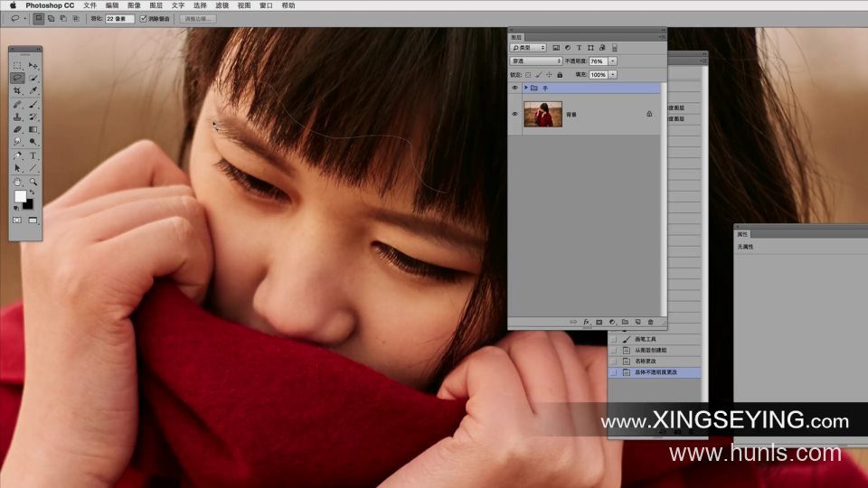868x488 pixels.
Task: Open the opacity slider dropdown arrow
Action: pyautogui.click(x=613, y=61)
